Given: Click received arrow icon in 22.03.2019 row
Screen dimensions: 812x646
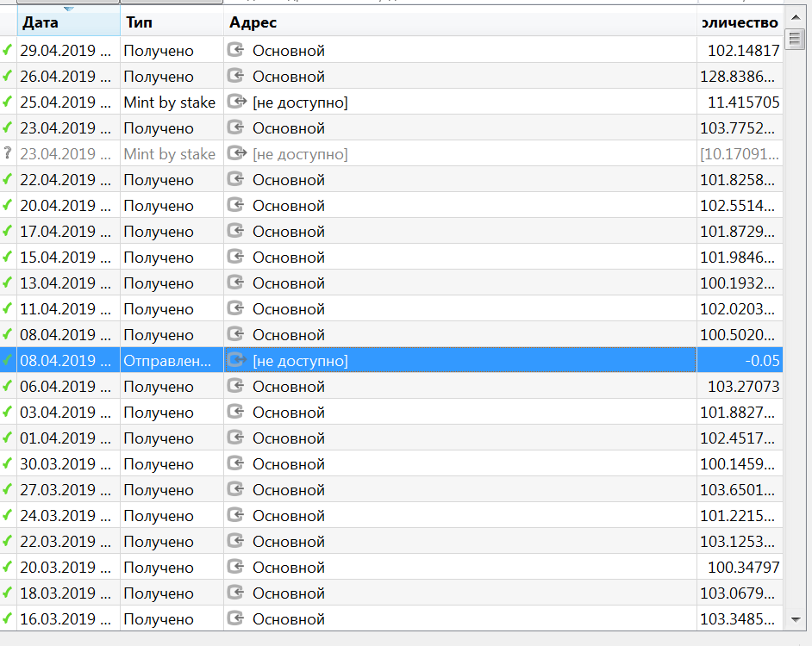Looking at the screenshot, I should (x=235, y=541).
